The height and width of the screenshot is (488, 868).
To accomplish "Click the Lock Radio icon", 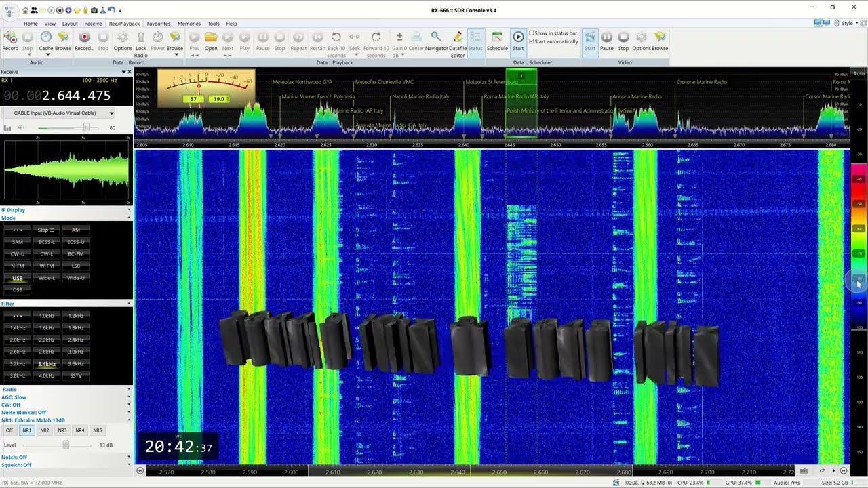I will (141, 41).
